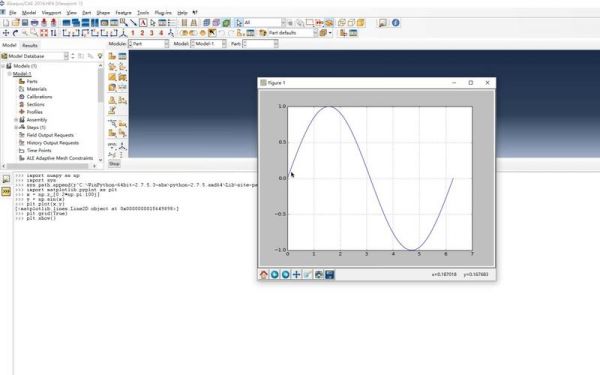Image resolution: width=600 pixels, height=375 pixels.
Task: Select Materials in the model tree
Action: point(36,89)
